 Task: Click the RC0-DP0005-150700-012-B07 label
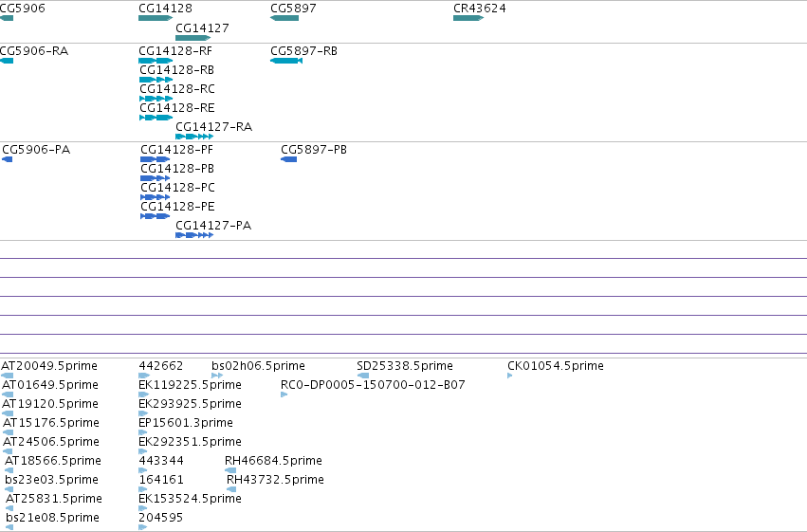point(373,385)
